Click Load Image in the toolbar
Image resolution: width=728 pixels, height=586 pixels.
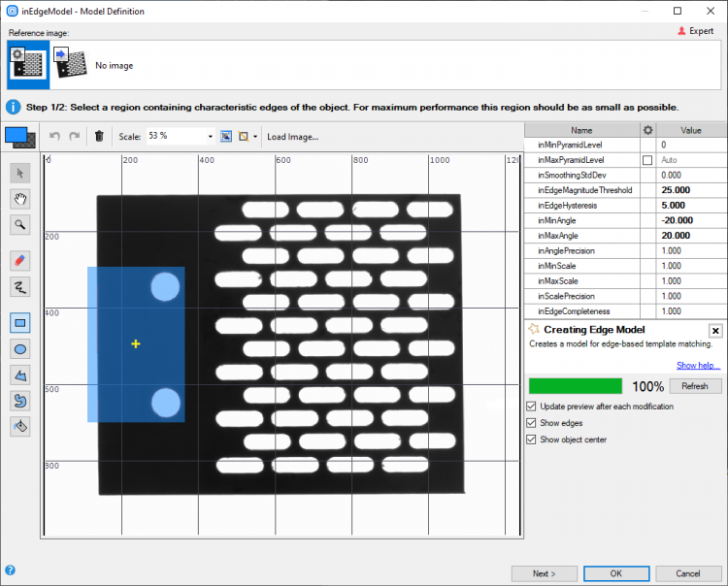tap(292, 137)
